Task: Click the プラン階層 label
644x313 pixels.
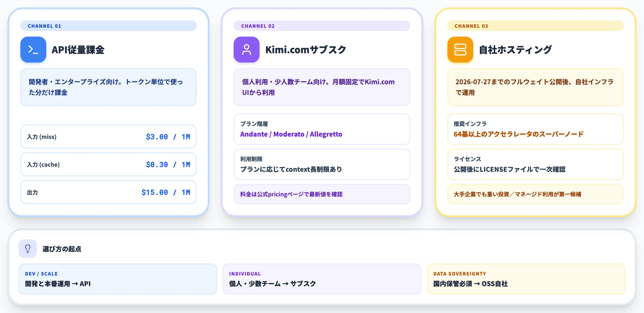Action: 254,124
